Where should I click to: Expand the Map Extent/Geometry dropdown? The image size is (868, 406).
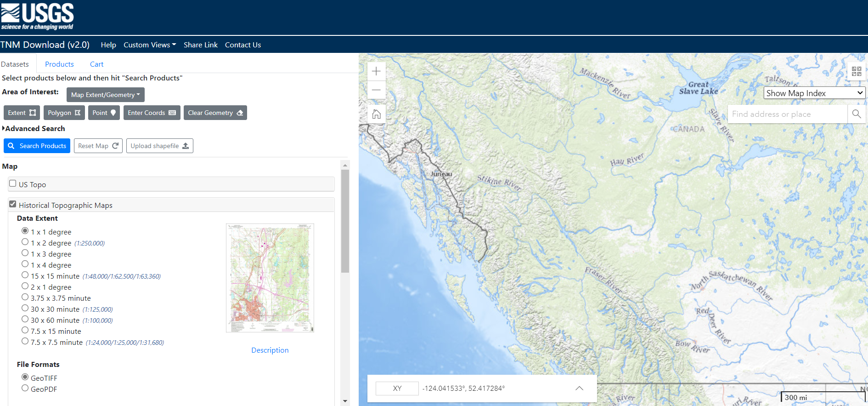(105, 95)
